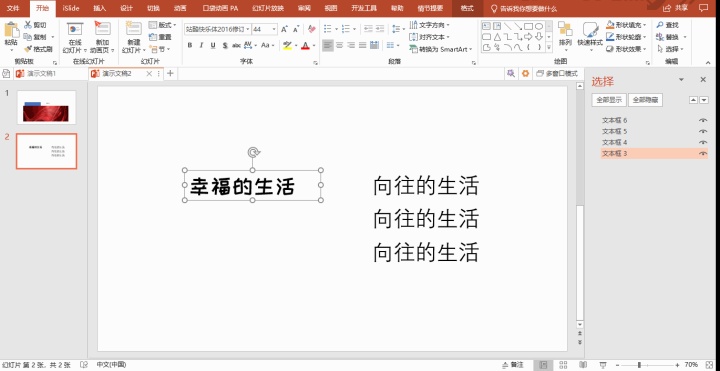720x371 pixels.
Task: Hide 文本框 3 using its eye icon
Action: [703, 153]
